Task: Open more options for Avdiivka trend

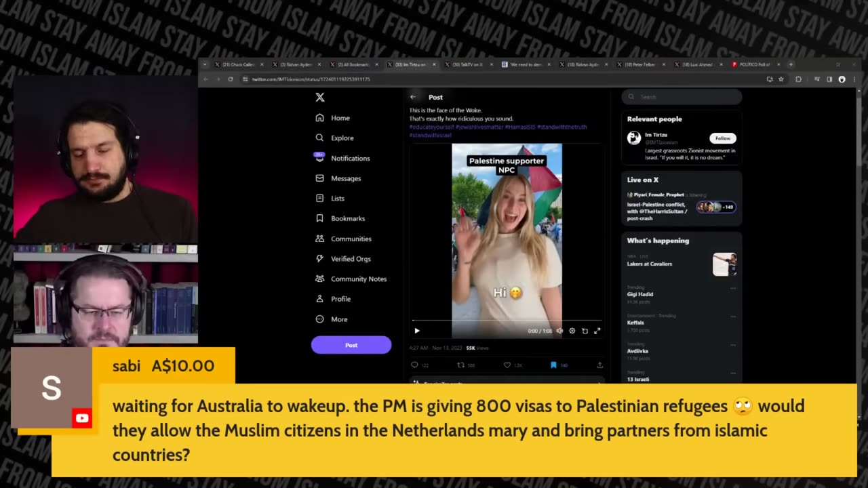Action: pyautogui.click(x=733, y=345)
